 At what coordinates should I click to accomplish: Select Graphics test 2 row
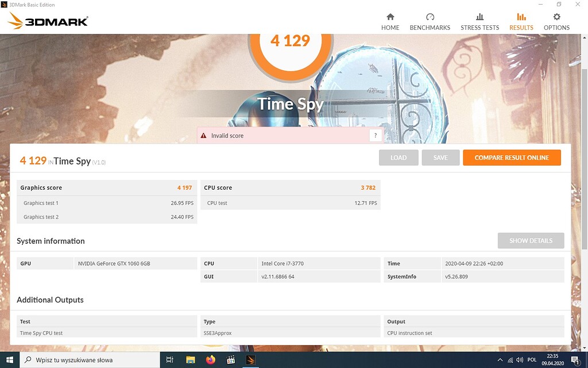(x=107, y=217)
